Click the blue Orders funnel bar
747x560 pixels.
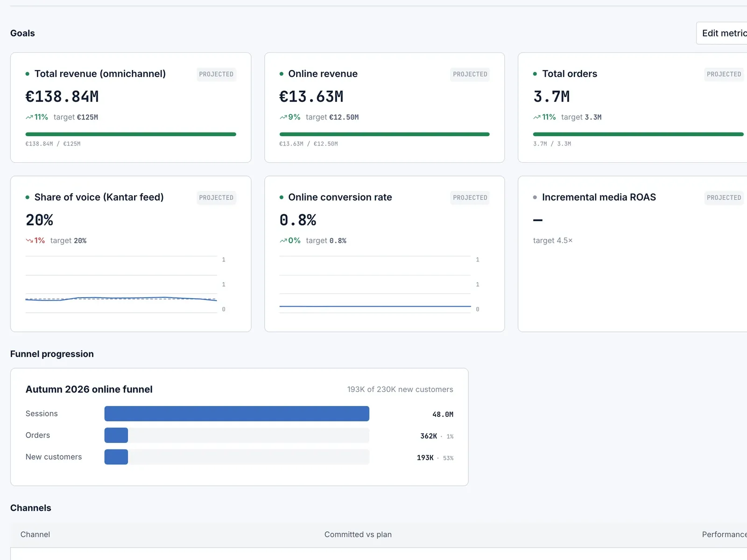click(116, 435)
